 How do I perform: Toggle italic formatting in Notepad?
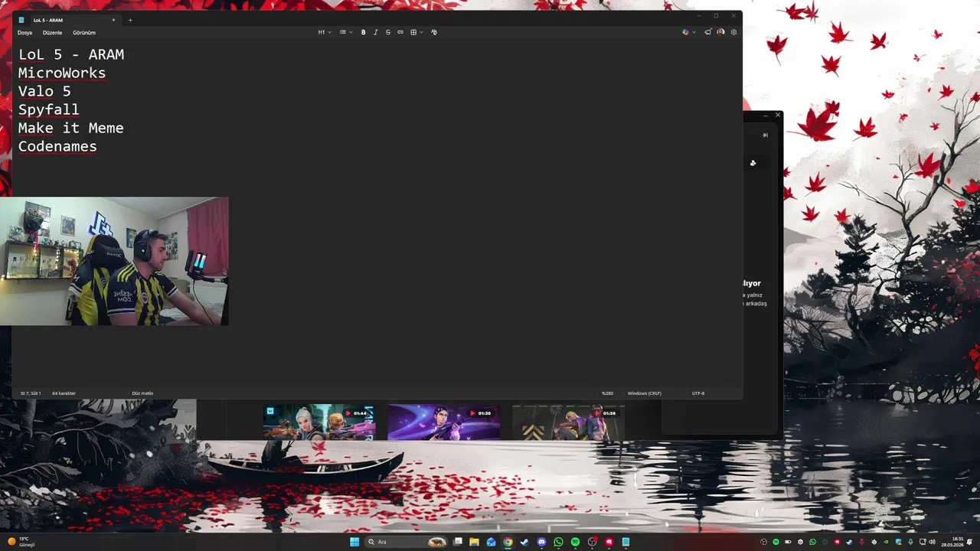point(376,32)
